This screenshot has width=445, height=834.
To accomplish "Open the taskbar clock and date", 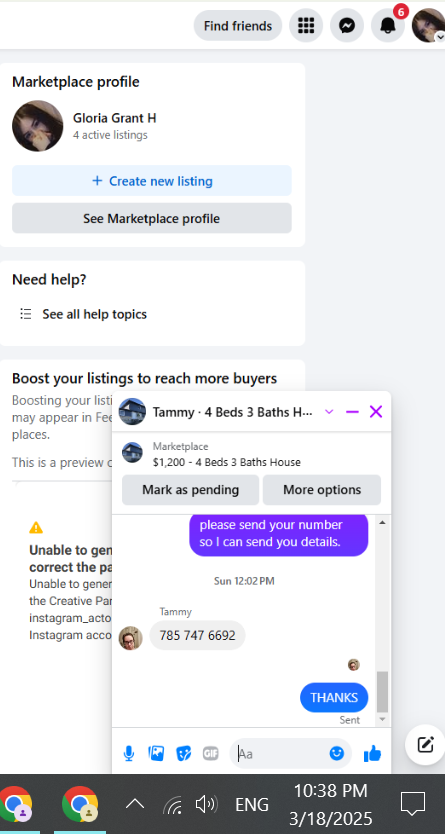I will point(331,804).
